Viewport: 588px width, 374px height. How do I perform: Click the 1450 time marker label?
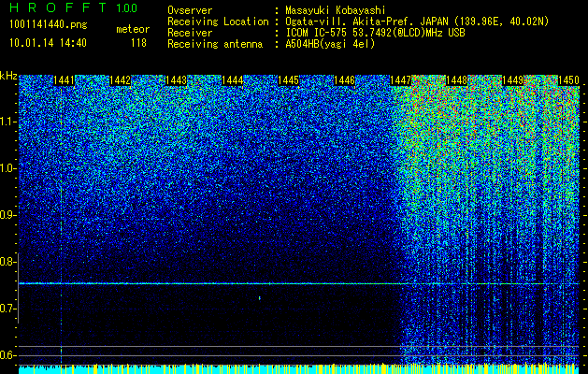click(569, 80)
